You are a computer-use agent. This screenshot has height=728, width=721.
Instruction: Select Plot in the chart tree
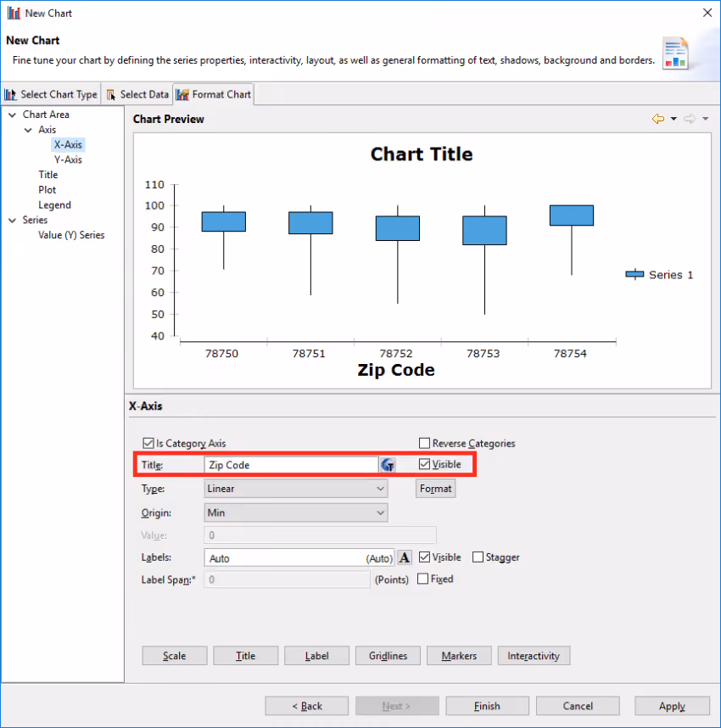pos(47,190)
